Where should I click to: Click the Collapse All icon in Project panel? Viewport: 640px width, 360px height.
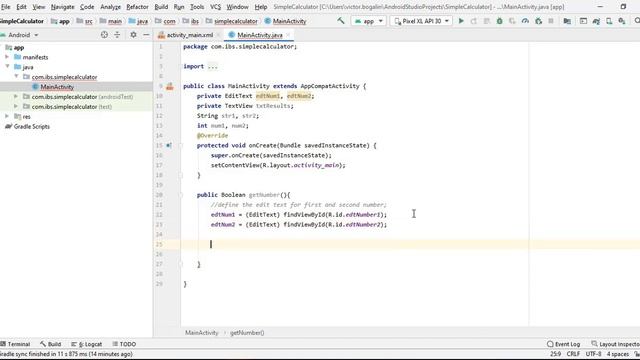(117, 35)
